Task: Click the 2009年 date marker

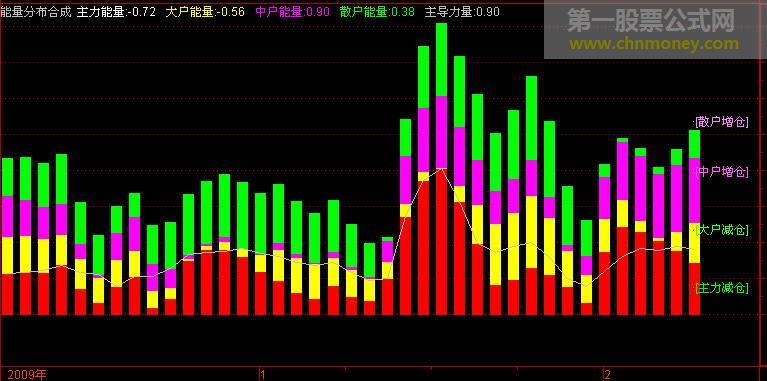Action: point(23,375)
